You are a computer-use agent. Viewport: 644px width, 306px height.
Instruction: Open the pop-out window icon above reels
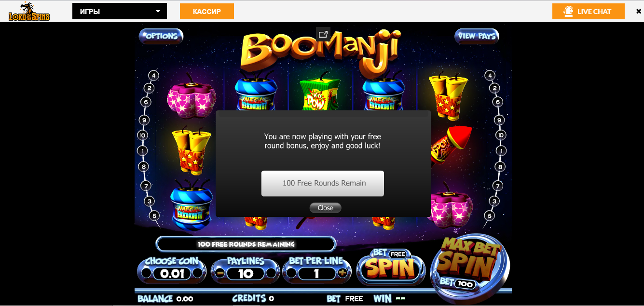point(323,34)
